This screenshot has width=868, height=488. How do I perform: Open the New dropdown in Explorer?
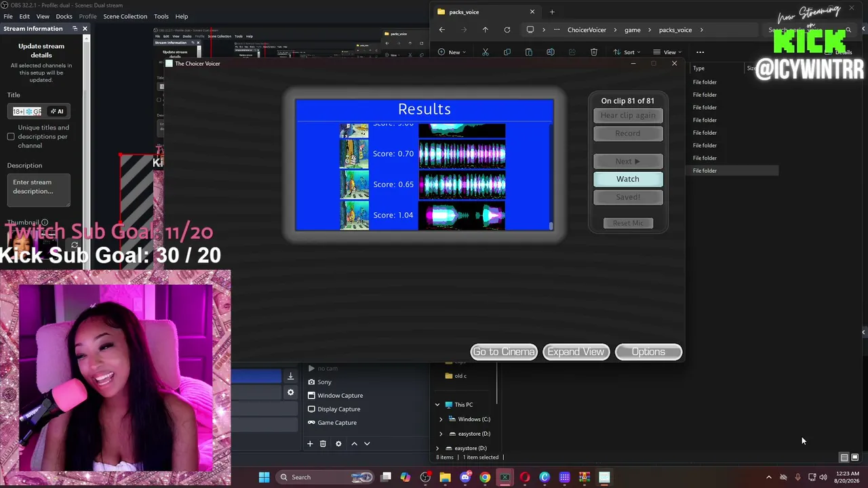pyautogui.click(x=452, y=52)
